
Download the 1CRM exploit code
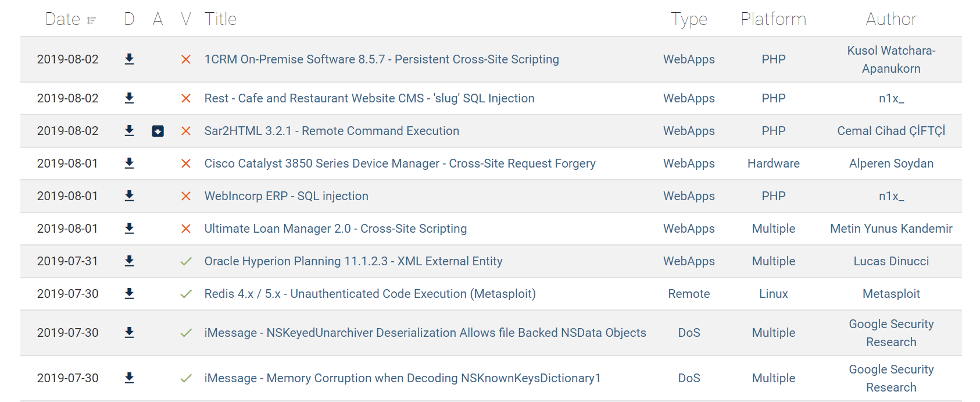click(x=129, y=59)
